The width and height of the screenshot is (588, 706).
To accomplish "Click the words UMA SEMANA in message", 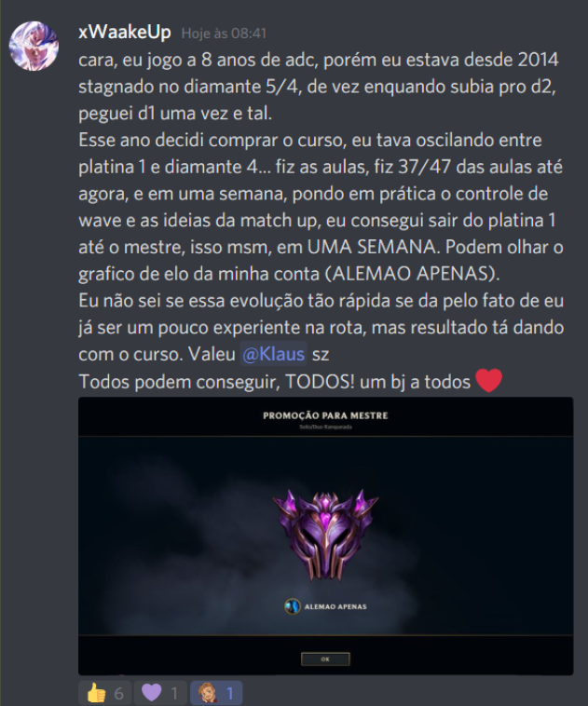I will (x=371, y=247).
